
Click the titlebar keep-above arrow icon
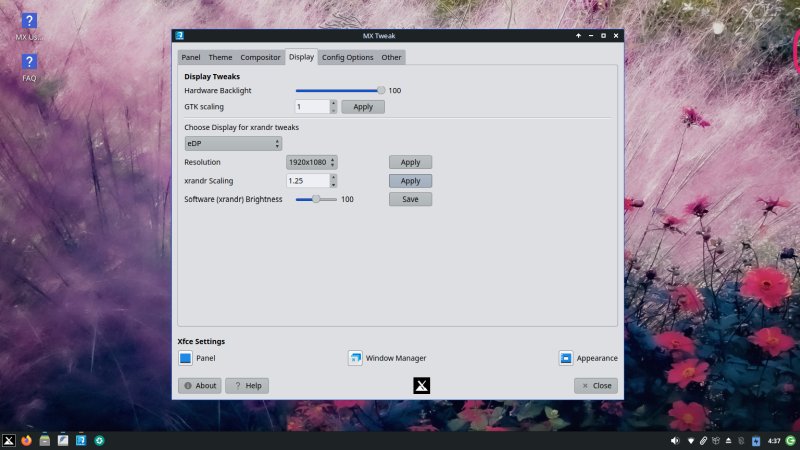pyautogui.click(x=578, y=36)
